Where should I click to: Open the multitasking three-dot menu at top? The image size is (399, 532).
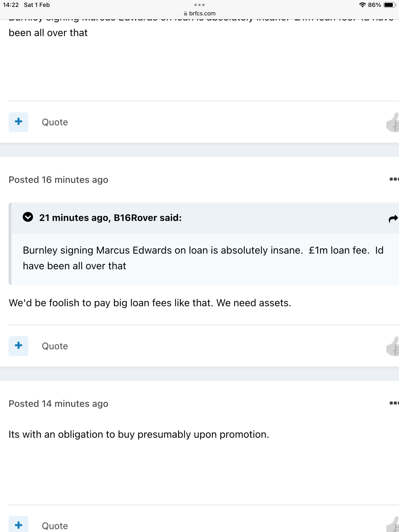pos(199,5)
